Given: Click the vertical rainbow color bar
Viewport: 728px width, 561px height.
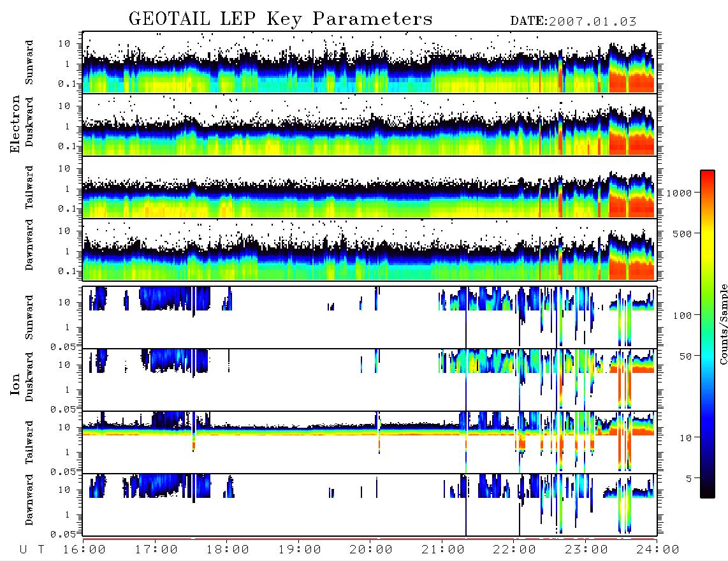Looking at the screenshot, I should coord(708,334).
